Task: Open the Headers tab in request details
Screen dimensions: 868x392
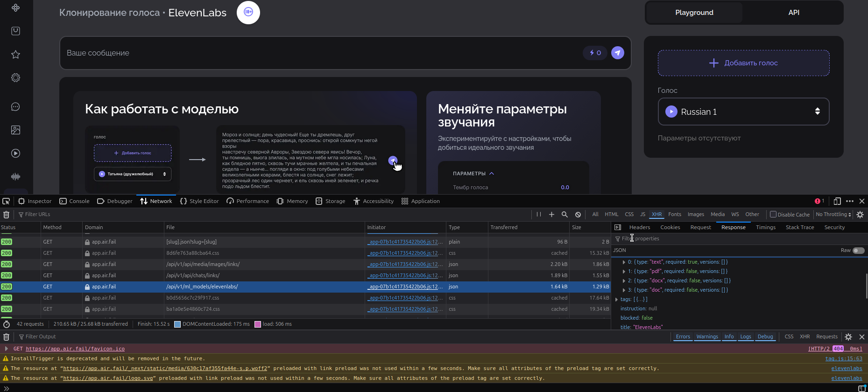Action: pyautogui.click(x=640, y=227)
